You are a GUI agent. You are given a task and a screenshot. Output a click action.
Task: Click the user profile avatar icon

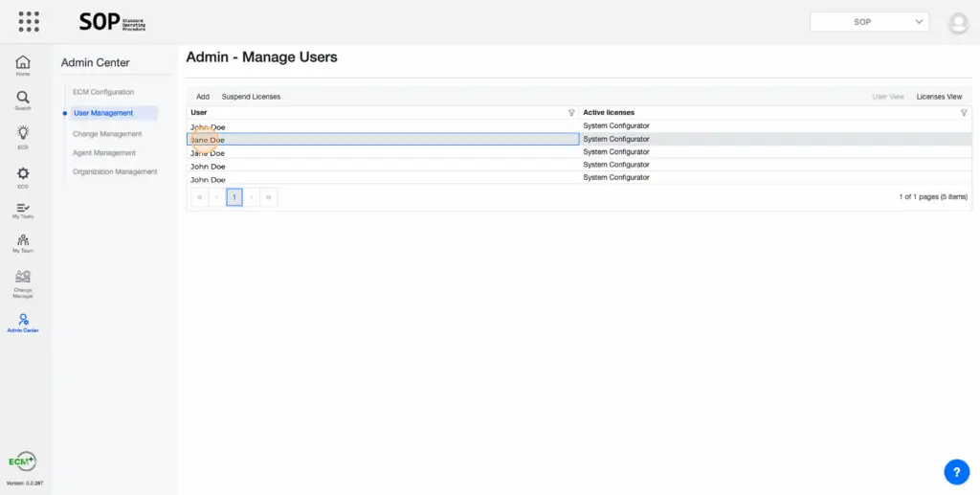tap(957, 23)
